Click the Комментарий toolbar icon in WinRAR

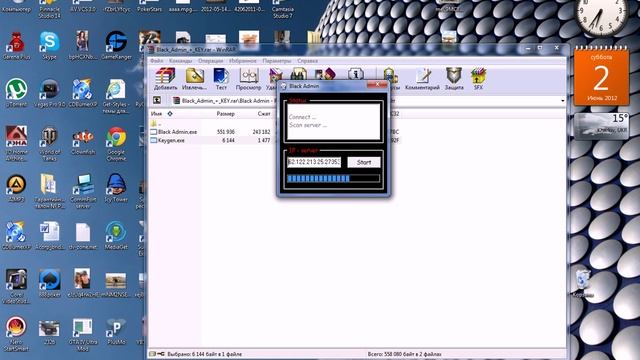(422, 79)
